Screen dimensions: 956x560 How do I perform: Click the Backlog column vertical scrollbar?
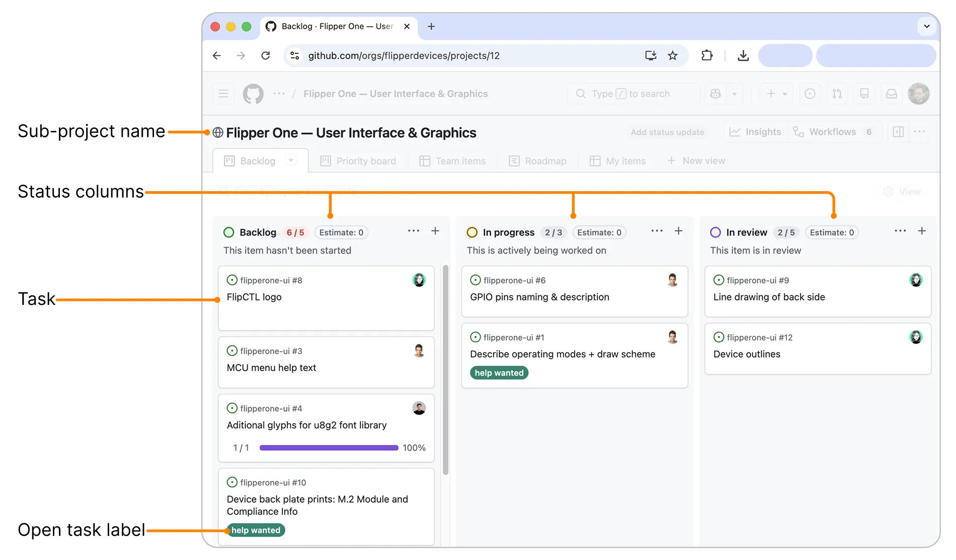click(x=445, y=369)
